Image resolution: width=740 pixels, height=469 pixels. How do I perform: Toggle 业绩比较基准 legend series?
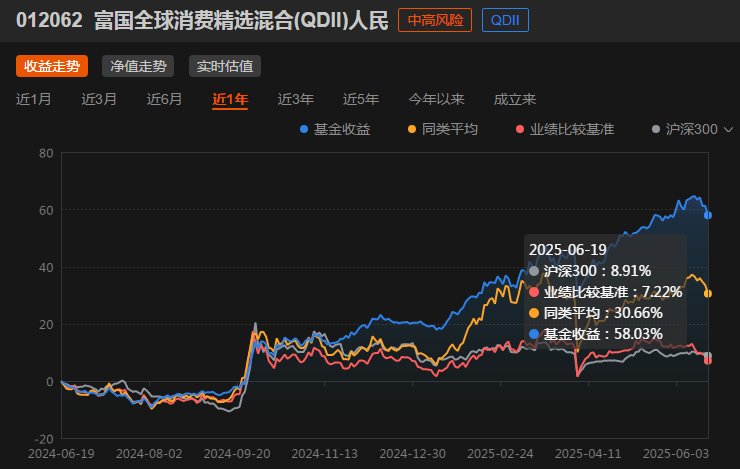click(565, 129)
